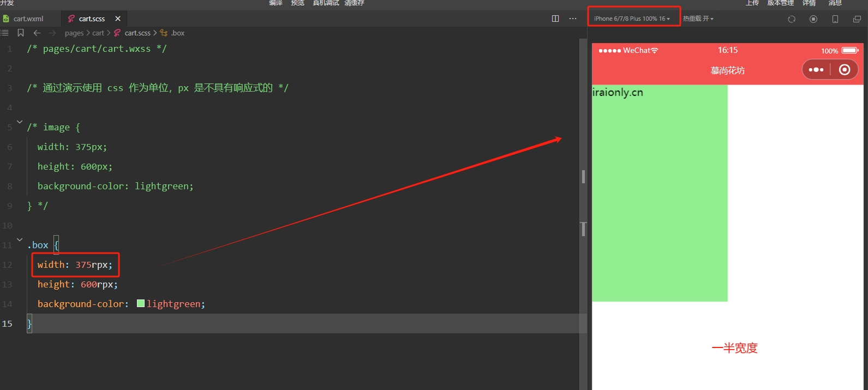Click the back navigation arrow
868x390 pixels.
point(37,33)
